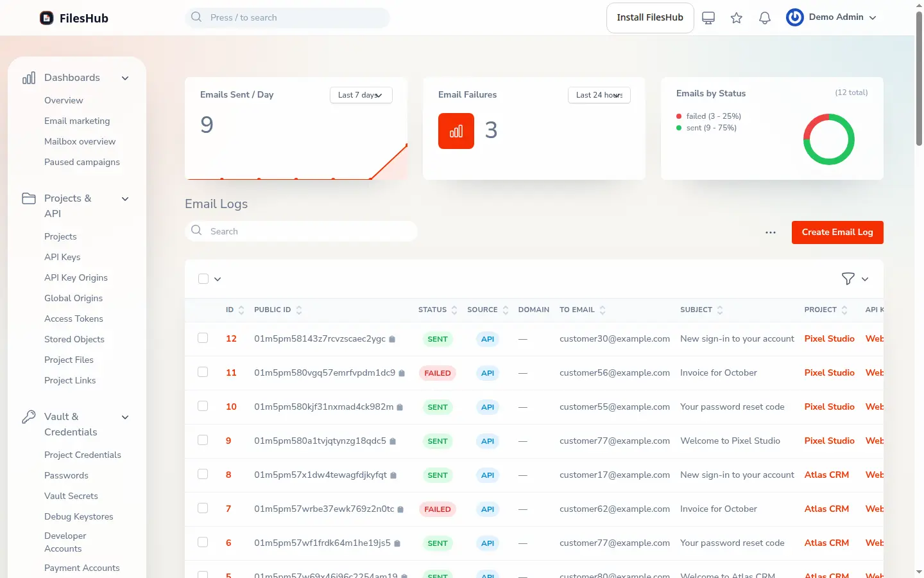Click the Vault & Credentials key icon
924x578 pixels.
[x=29, y=417]
